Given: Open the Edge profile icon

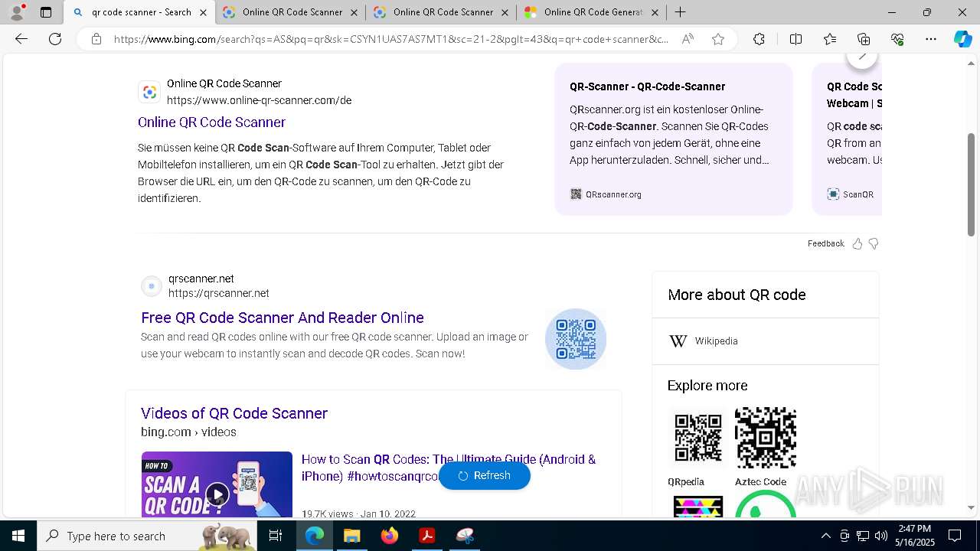Looking at the screenshot, I should [17, 12].
